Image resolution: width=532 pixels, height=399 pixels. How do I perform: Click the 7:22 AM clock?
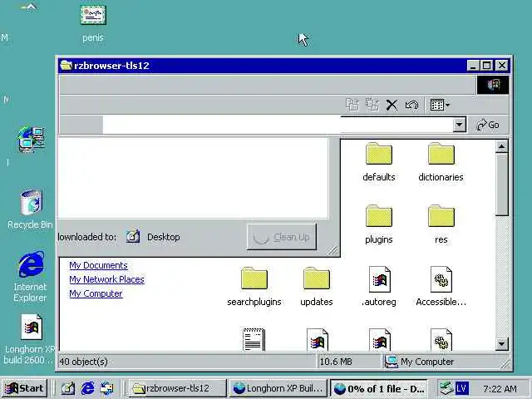click(x=500, y=388)
